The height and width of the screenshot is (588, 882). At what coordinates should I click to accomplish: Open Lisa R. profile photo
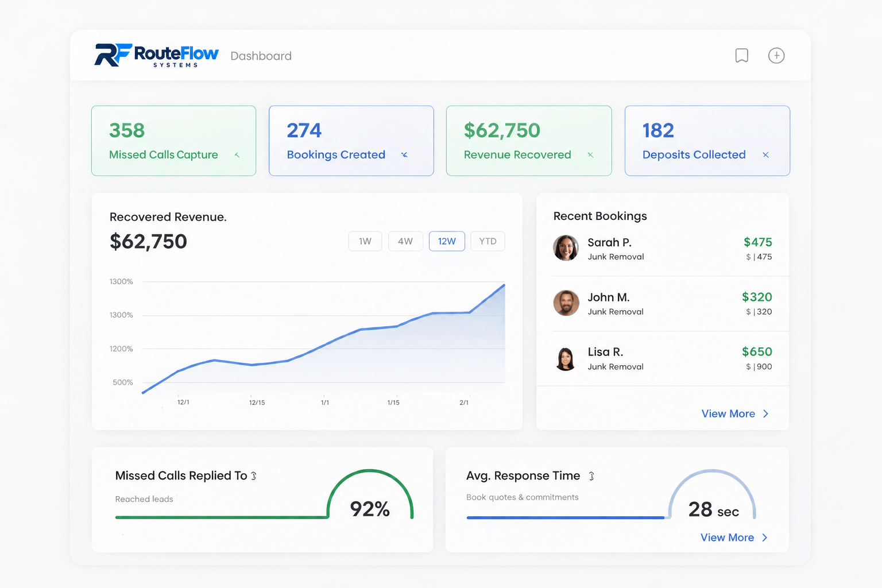566,358
